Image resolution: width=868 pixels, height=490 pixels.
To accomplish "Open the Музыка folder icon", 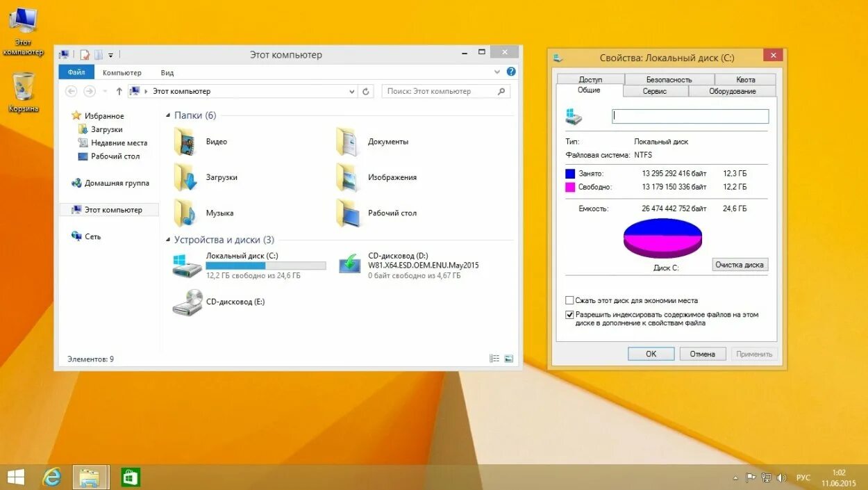I will (x=186, y=213).
